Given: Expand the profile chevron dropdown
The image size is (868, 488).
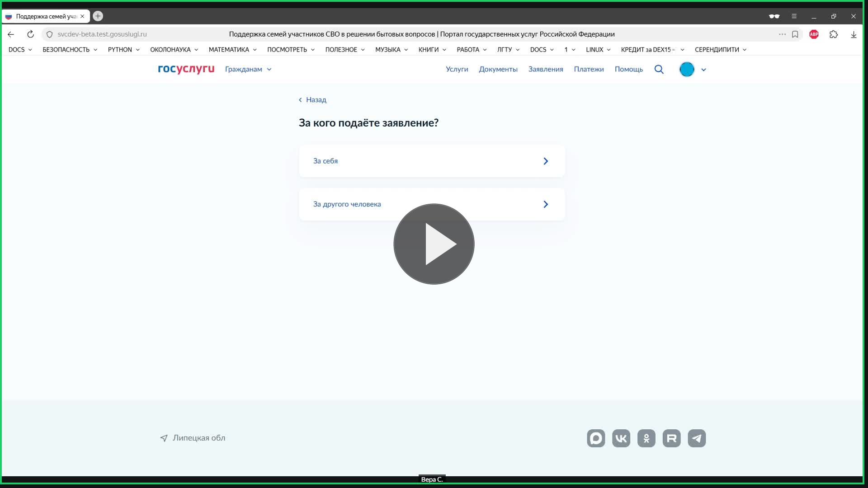Looking at the screenshot, I should (703, 70).
